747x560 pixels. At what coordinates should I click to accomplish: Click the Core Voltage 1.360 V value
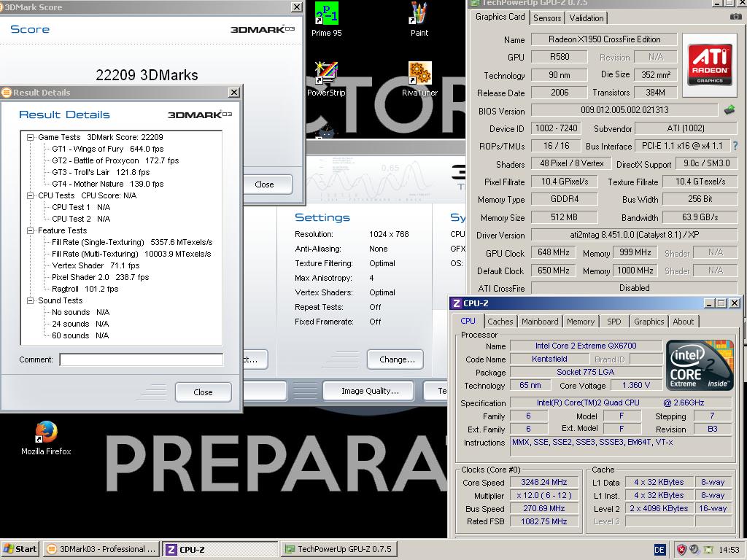click(635, 385)
